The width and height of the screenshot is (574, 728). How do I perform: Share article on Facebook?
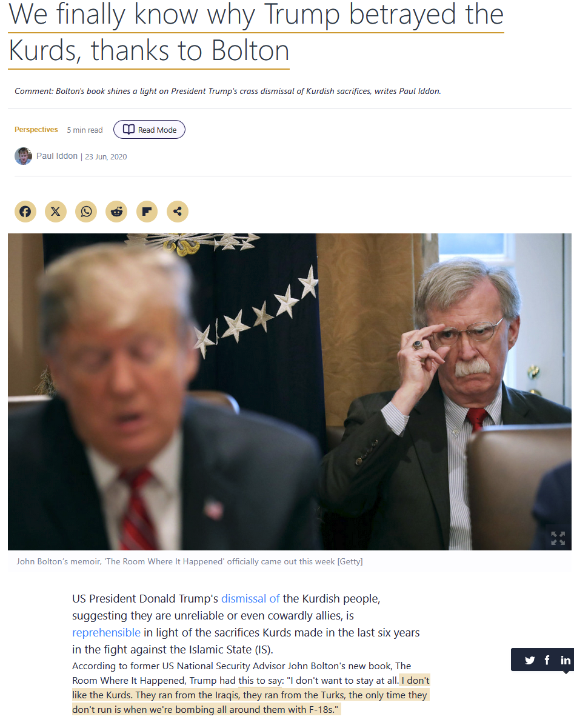coord(25,212)
